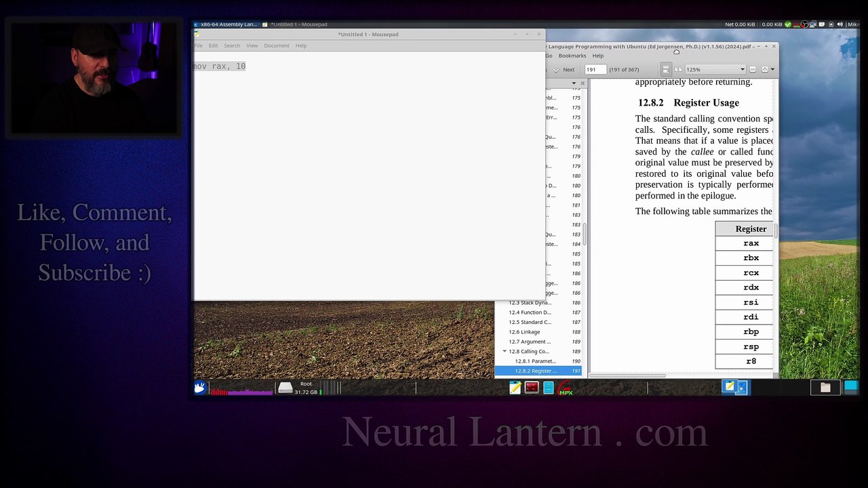Go to Next page in PDF viewer
868x488 pixels.
pos(563,69)
